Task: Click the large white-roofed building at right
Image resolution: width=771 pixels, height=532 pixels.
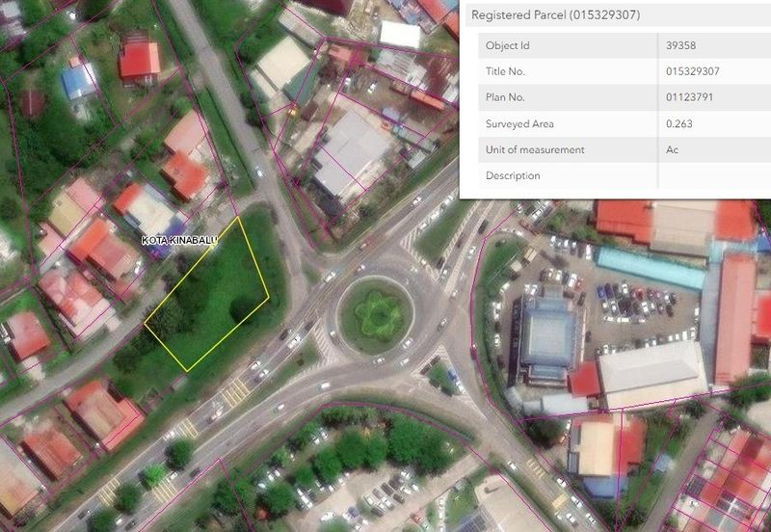Action: click(652, 372)
